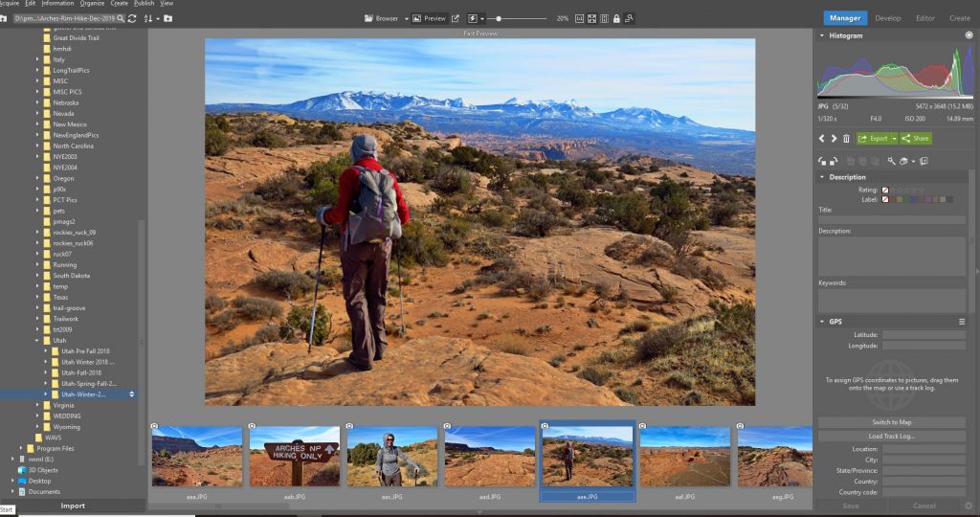Click the Share button
This screenshot has width=980, height=517.
(x=916, y=139)
